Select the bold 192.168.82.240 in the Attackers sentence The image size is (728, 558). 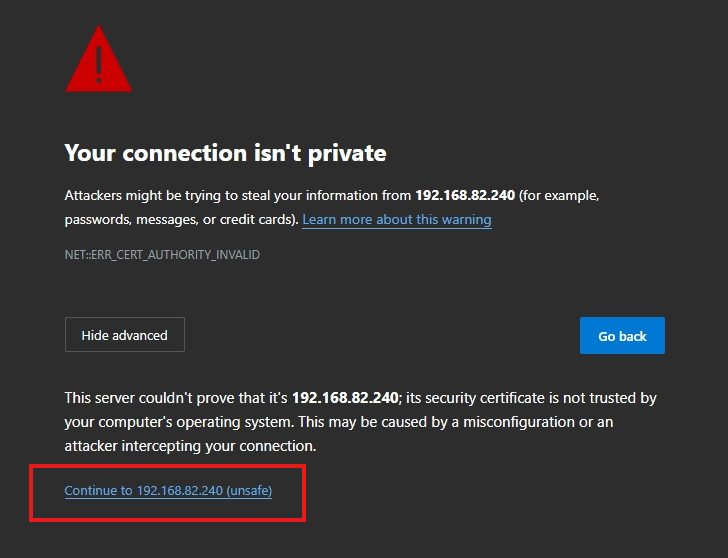(465, 195)
